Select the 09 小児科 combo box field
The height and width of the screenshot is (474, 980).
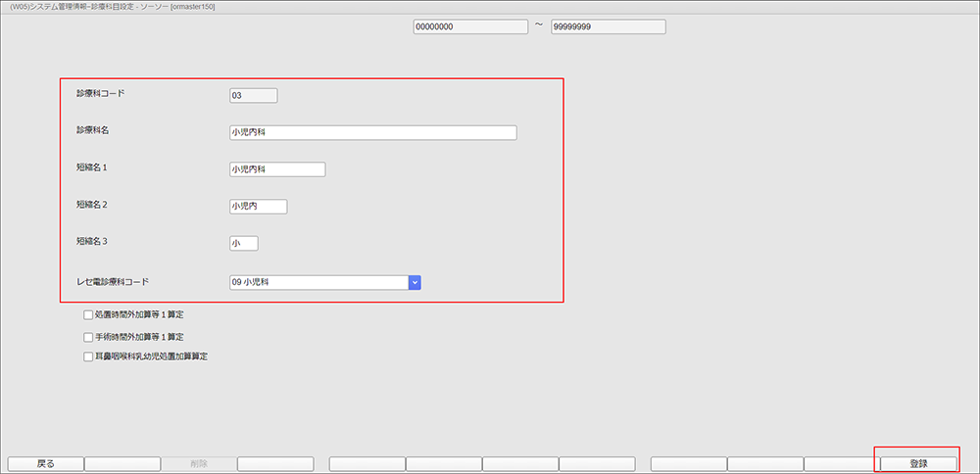click(x=317, y=282)
